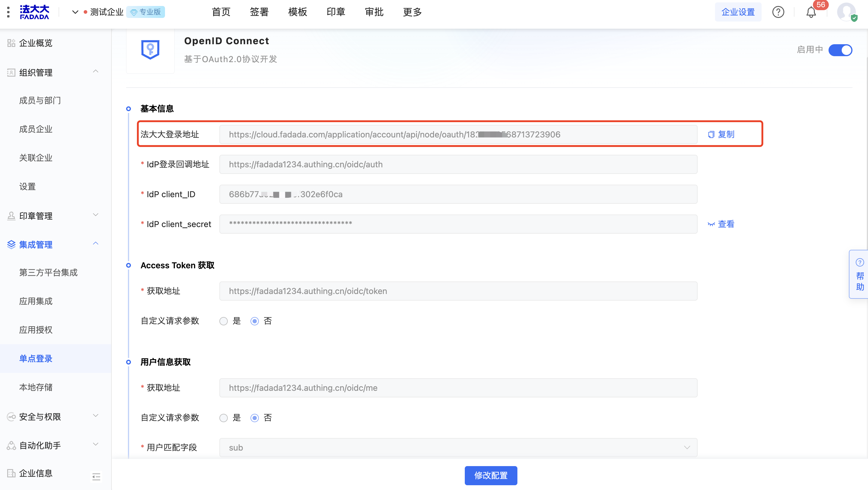
Task: Click the IdP client_ID field
Action: [458, 194]
